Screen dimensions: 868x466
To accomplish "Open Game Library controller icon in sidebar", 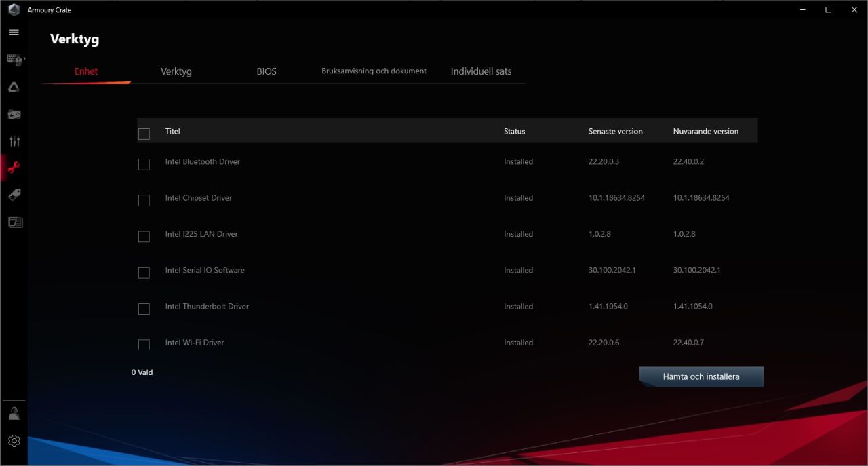I will click(x=14, y=114).
